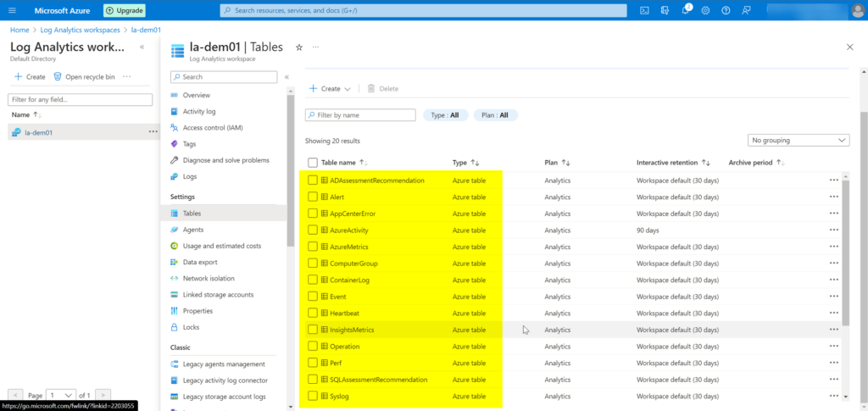Favorite la-dem01 with the star icon

point(299,47)
